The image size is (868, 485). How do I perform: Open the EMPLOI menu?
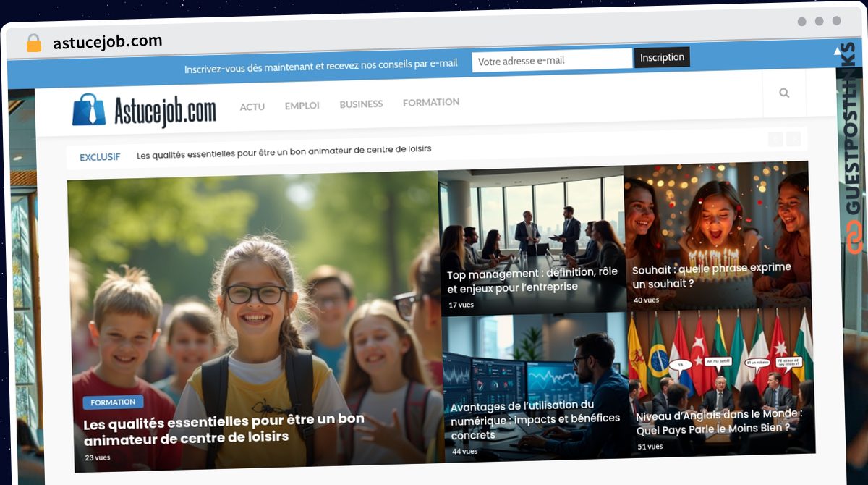point(302,106)
